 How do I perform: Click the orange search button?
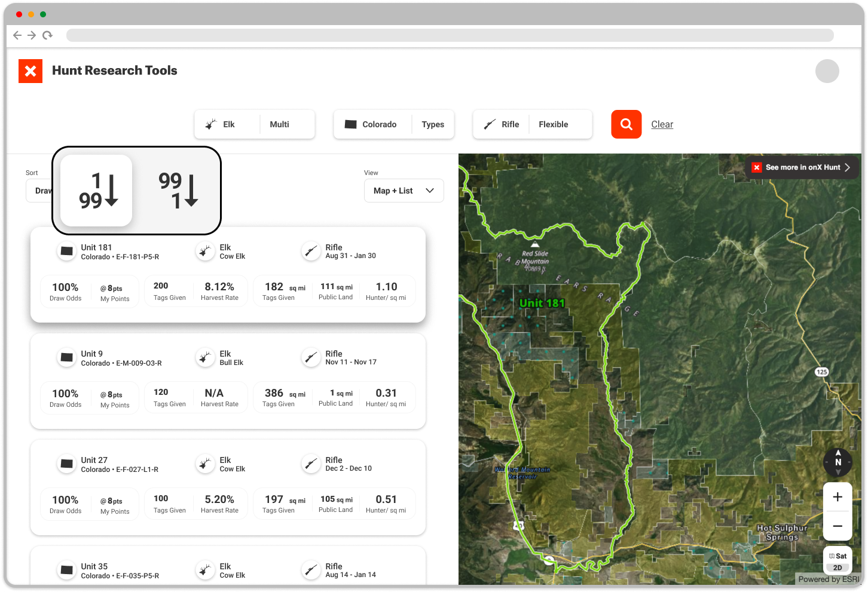[626, 124]
